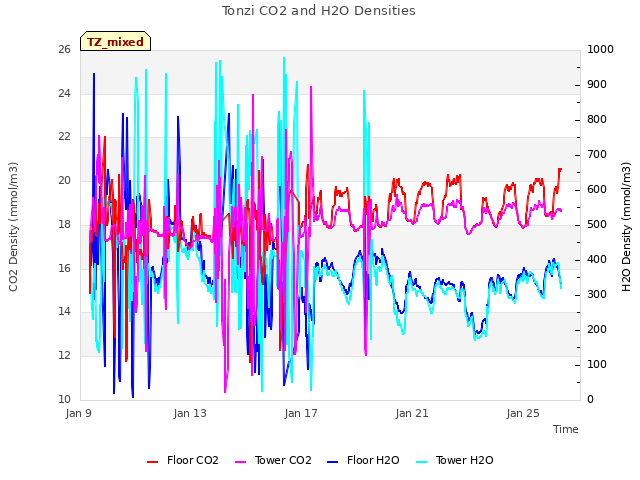640x480 pixels.
Task: Click the Jan 25 x-axis tick label
Action: click(x=523, y=413)
